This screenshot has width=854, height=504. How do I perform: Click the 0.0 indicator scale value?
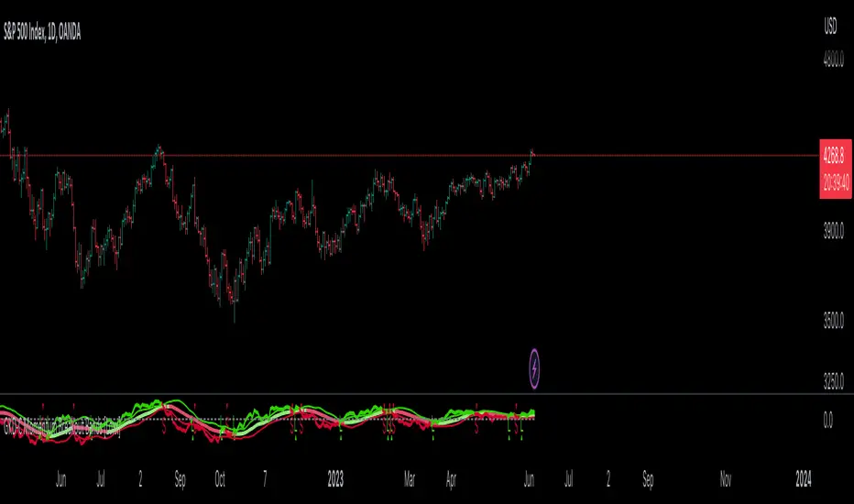[x=827, y=420]
